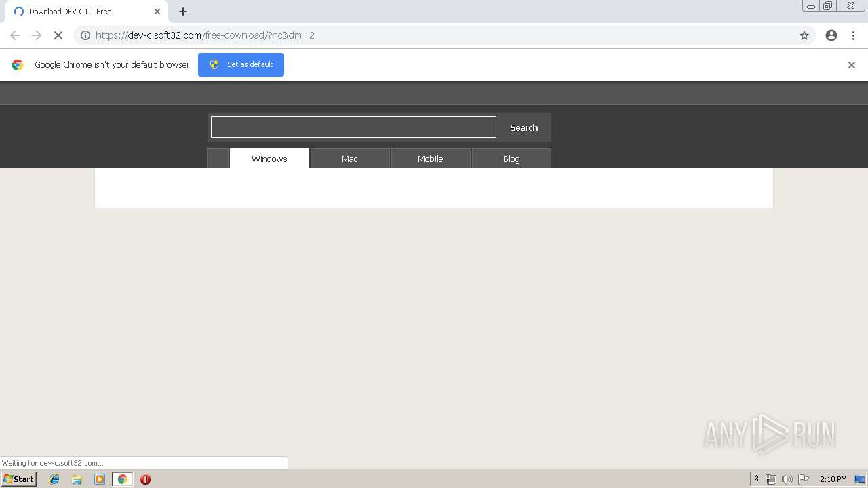The width and height of the screenshot is (868, 488).
Task: Click the Chrome logo in notification bar
Action: tap(18, 65)
